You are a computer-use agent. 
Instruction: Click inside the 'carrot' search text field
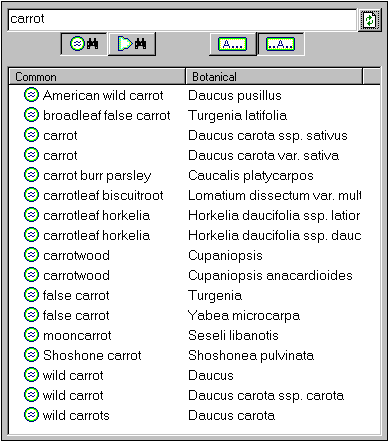tap(182, 19)
